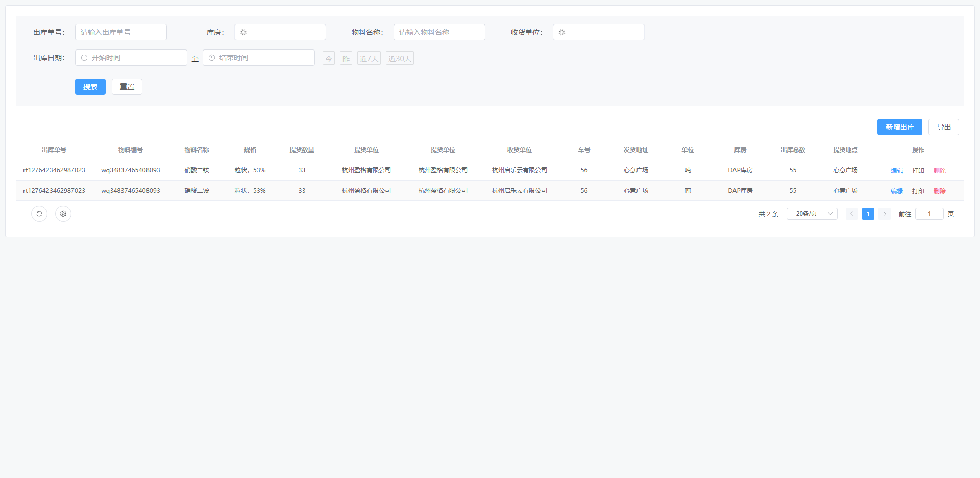The height and width of the screenshot is (478, 980).
Task: Click the 物料名称 column header
Action: (197, 149)
